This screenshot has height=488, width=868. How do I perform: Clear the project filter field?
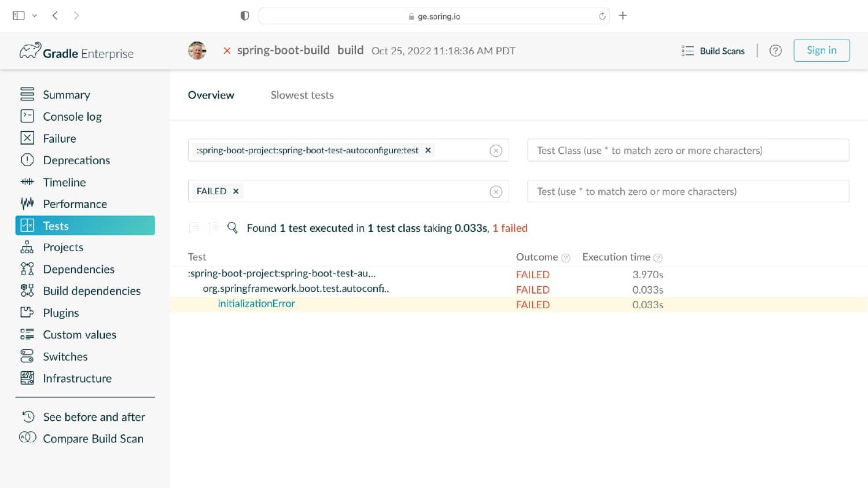[496, 151]
